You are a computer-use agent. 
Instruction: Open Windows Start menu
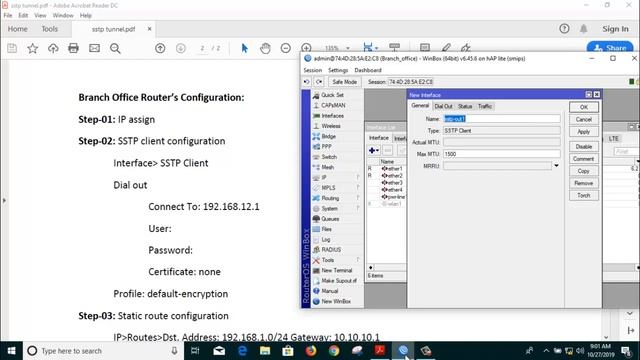pos(11,351)
